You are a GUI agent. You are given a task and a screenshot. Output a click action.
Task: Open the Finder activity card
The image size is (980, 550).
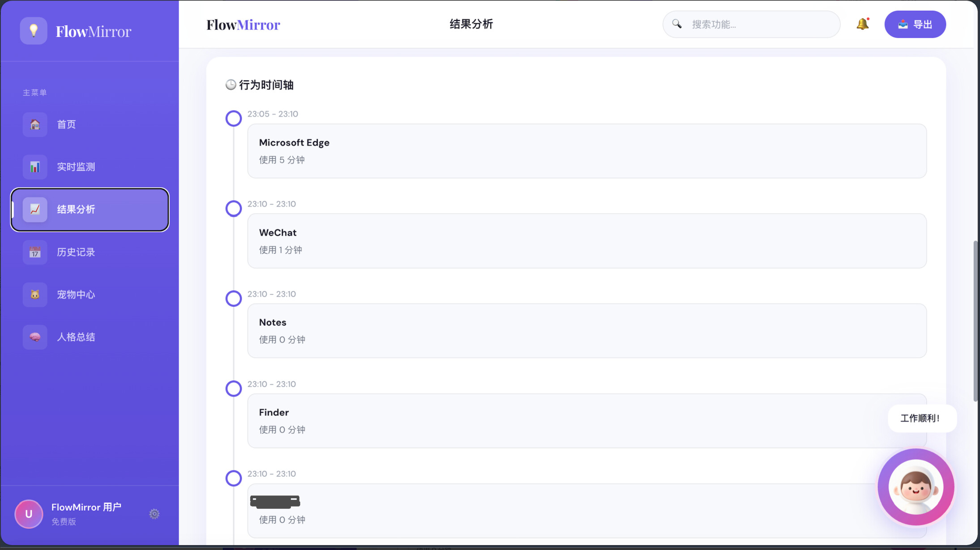(587, 421)
